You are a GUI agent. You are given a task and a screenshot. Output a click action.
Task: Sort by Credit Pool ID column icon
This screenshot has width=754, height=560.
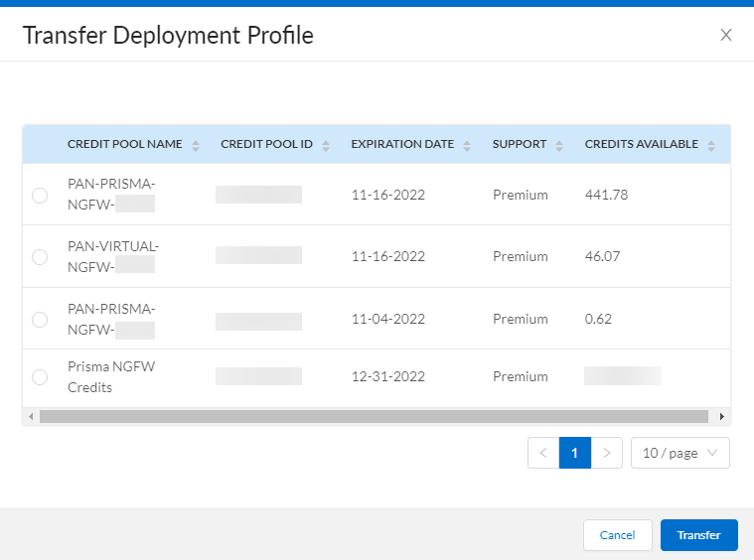point(326,145)
